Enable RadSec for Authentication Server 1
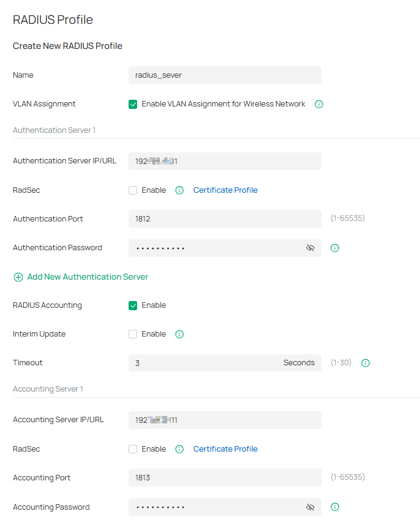This screenshot has height=525, width=420. click(133, 190)
